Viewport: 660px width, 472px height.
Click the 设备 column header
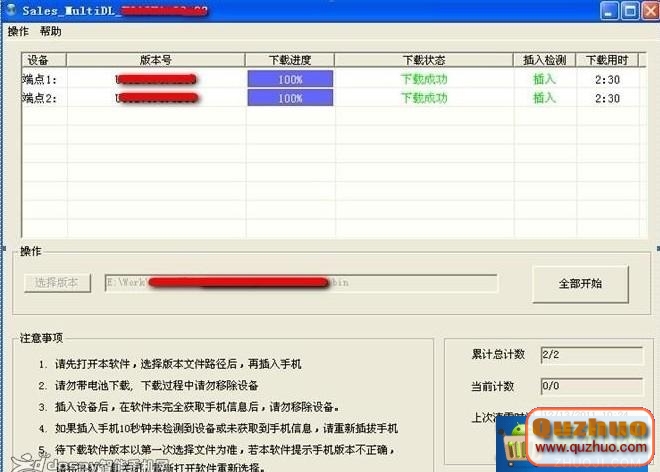(x=44, y=60)
